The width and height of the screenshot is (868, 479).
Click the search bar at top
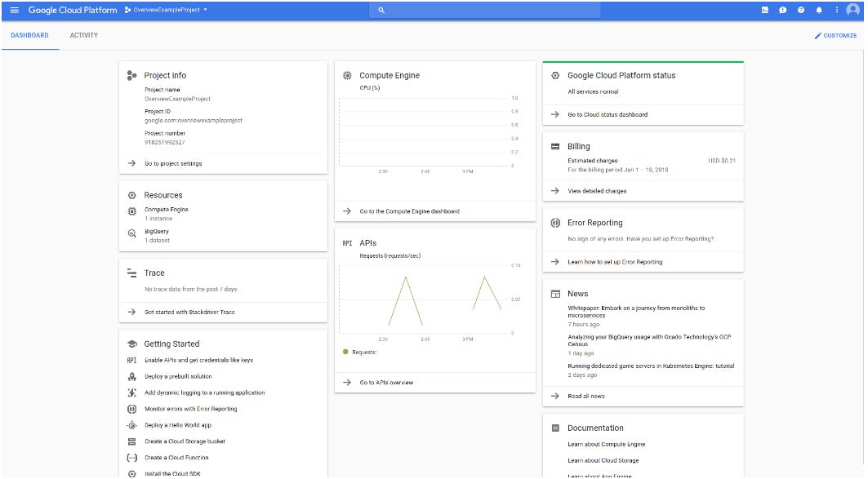click(x=485, y=10)
